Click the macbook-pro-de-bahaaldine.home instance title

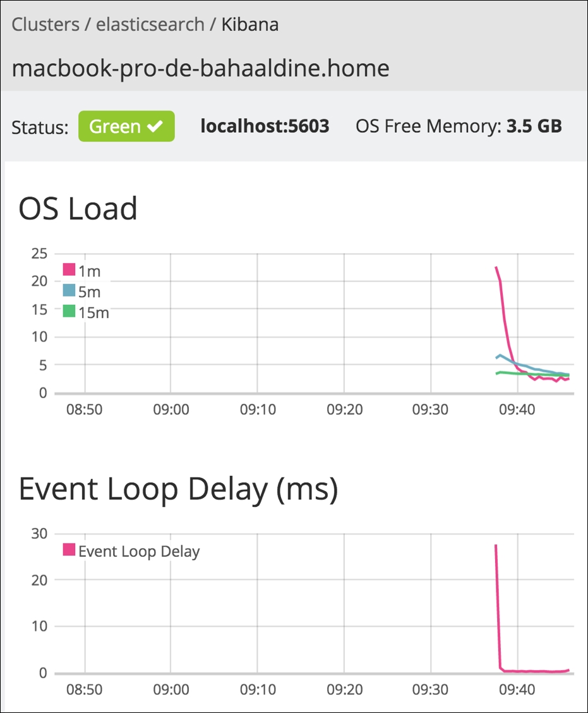point(200,68)
